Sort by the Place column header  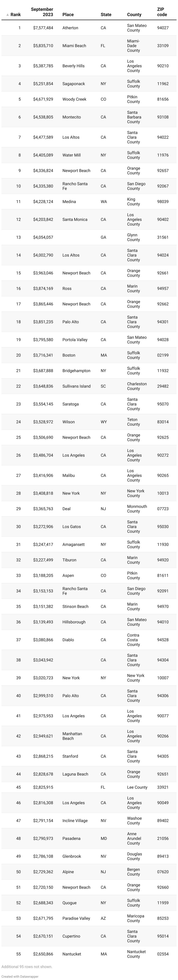pos(68,14)
